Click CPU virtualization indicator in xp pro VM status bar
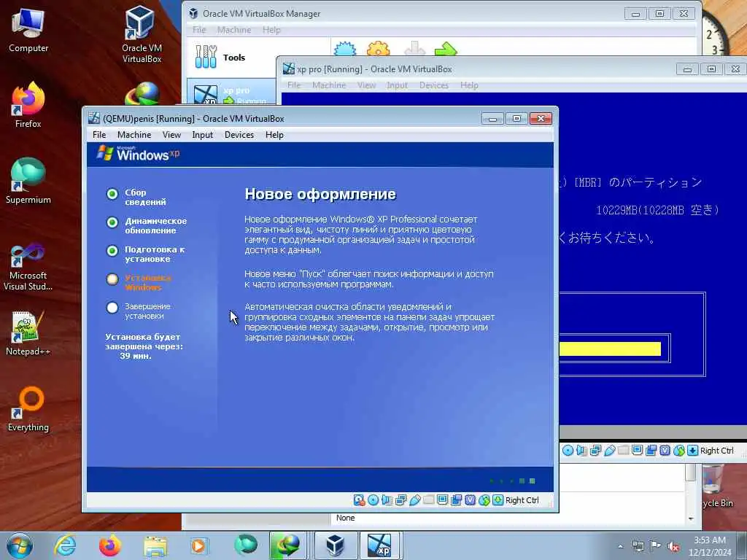Screen dimensions: 747x560 (665, 451)
